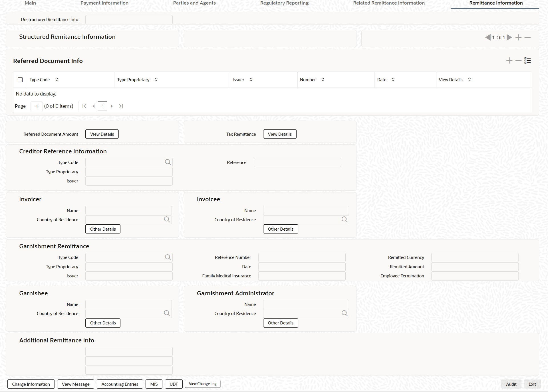
Task: Click View Details for Tax Remittance
Action: 279,134
